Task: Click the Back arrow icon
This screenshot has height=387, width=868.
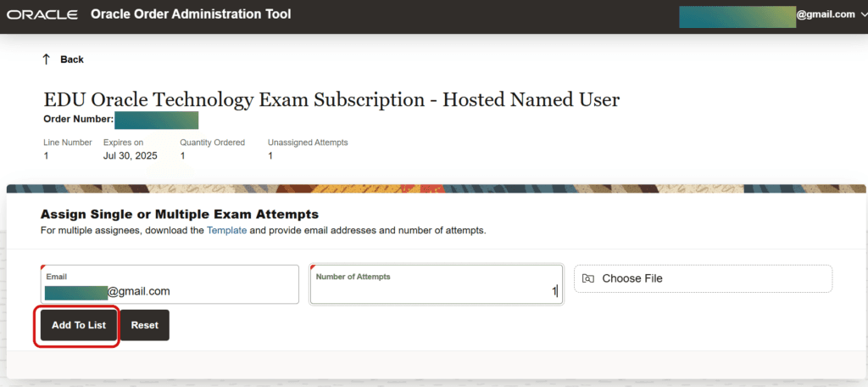Action: (x=46, y=59)
